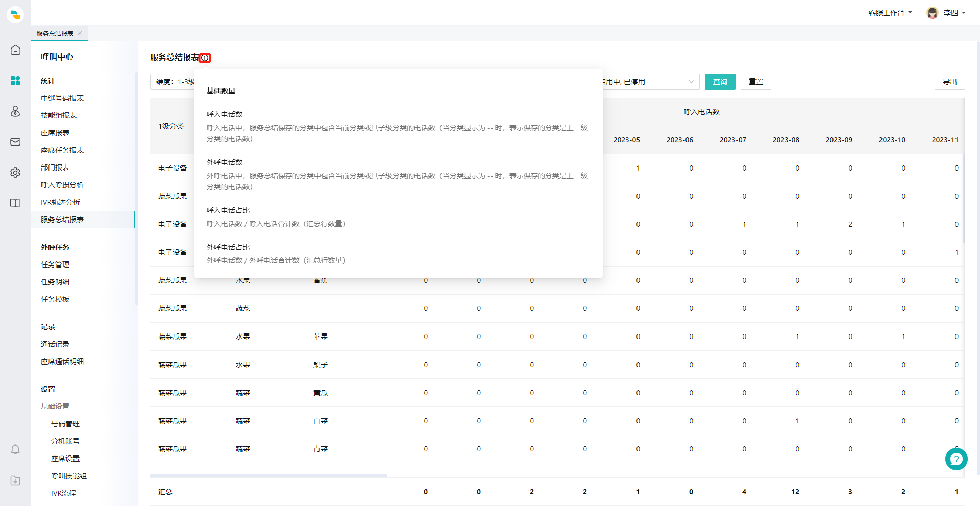Click the 白菜 cell
This screenshot has width=980, height=506.
[x=321, y=421]
